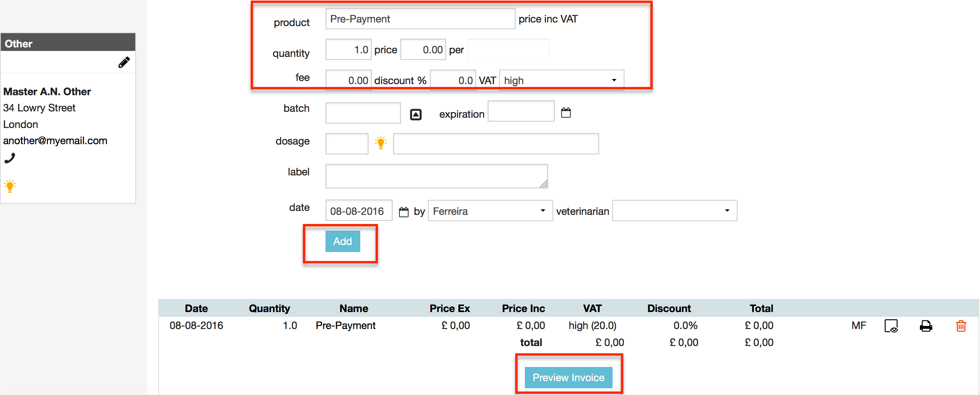Print the Pre-Payment line via the printer icon

click(926, 325)
